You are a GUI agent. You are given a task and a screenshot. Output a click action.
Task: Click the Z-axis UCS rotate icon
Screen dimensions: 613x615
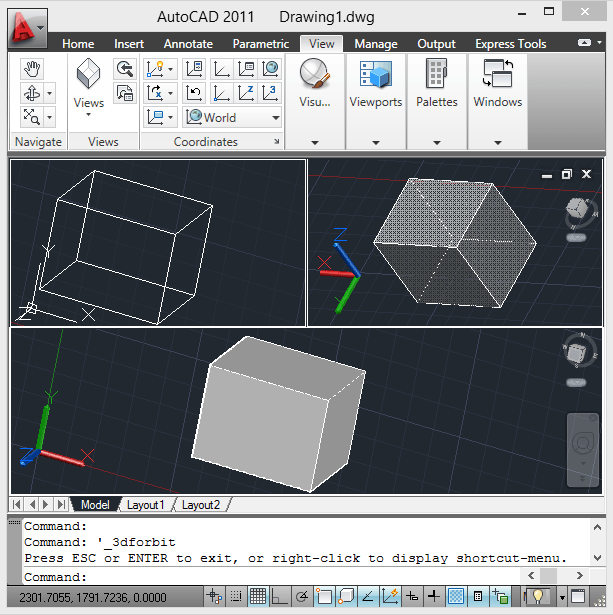tap(246, 93)
